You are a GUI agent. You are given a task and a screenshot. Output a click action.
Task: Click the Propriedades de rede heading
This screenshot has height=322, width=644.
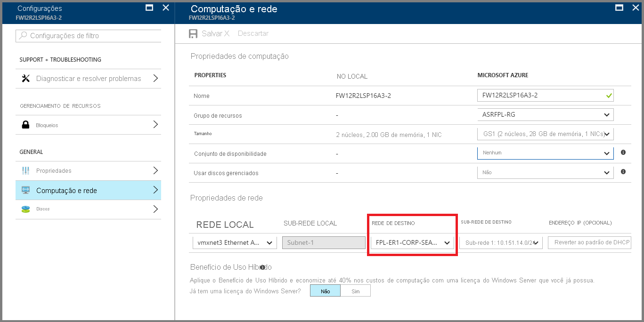[227, 198]
